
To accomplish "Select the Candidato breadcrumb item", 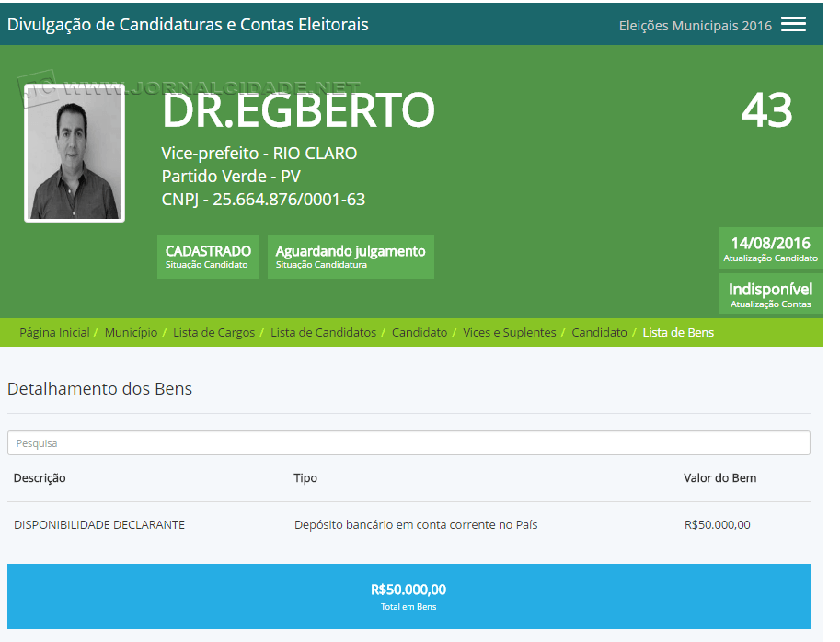I will point(420,332).
